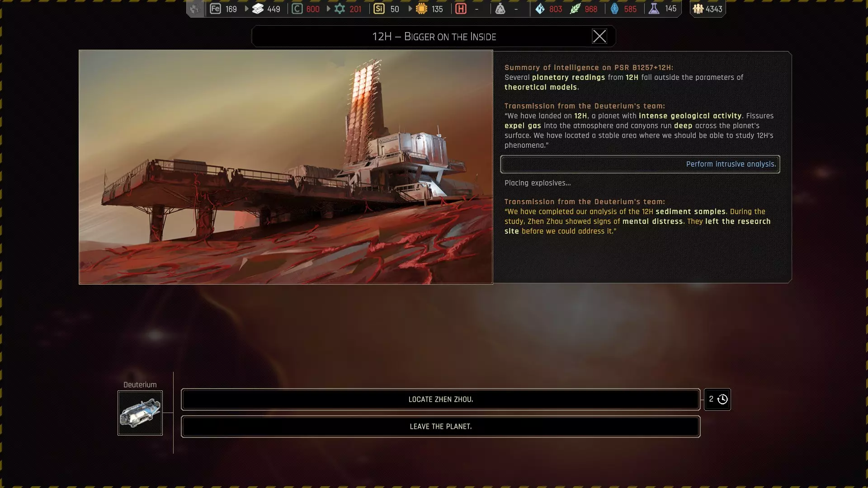Click the Carbon (C) resource icon

point(297,9)
